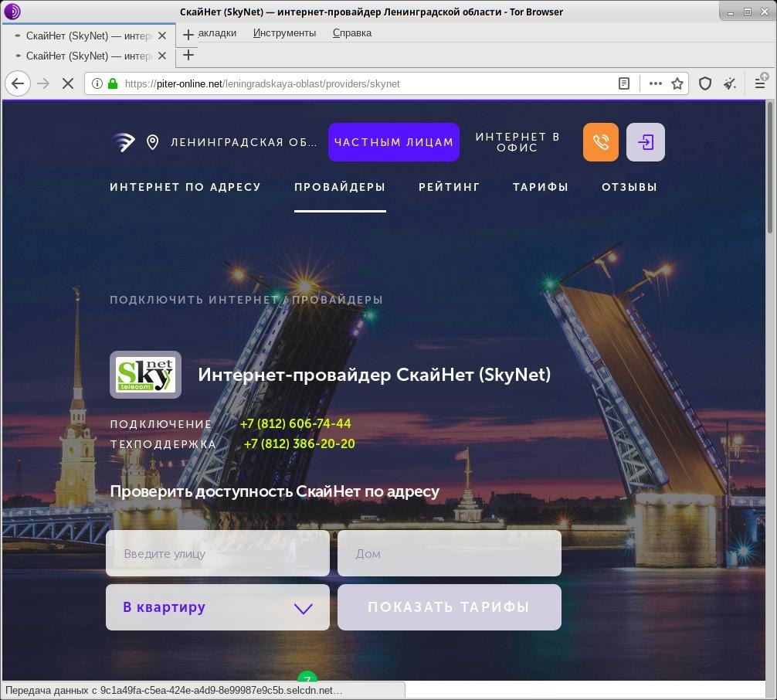Image resolution: width=777 pixels, height=700 pixels.
Task: Click the Провайдеры breadcrumb link
Action: (337, 300)
